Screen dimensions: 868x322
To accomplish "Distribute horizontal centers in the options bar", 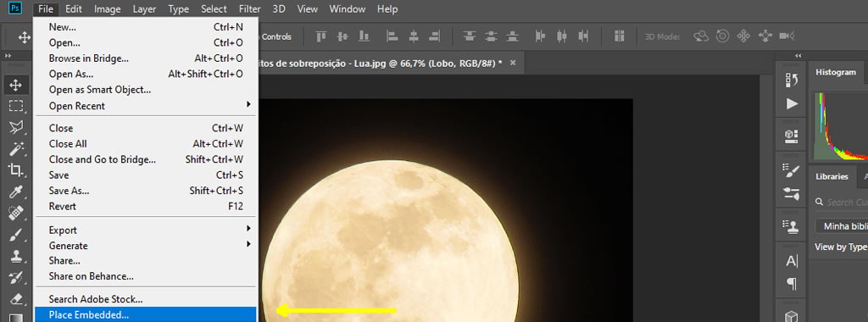I will point(562,36).
